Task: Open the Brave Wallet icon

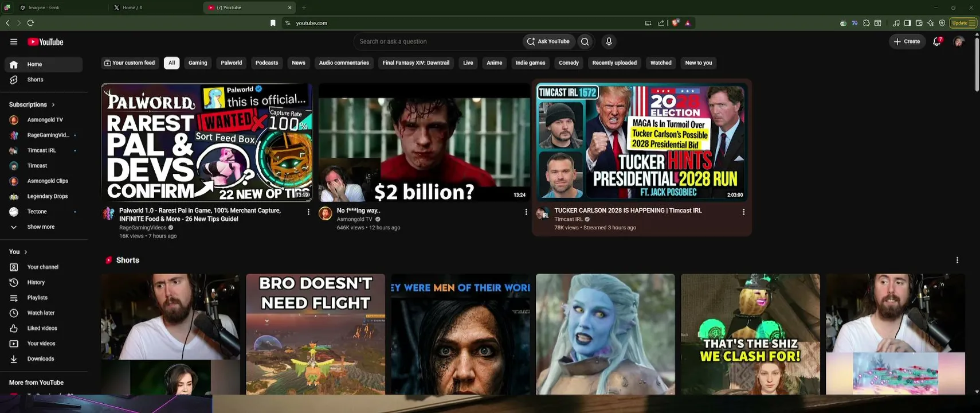Action: click(919, 23)
